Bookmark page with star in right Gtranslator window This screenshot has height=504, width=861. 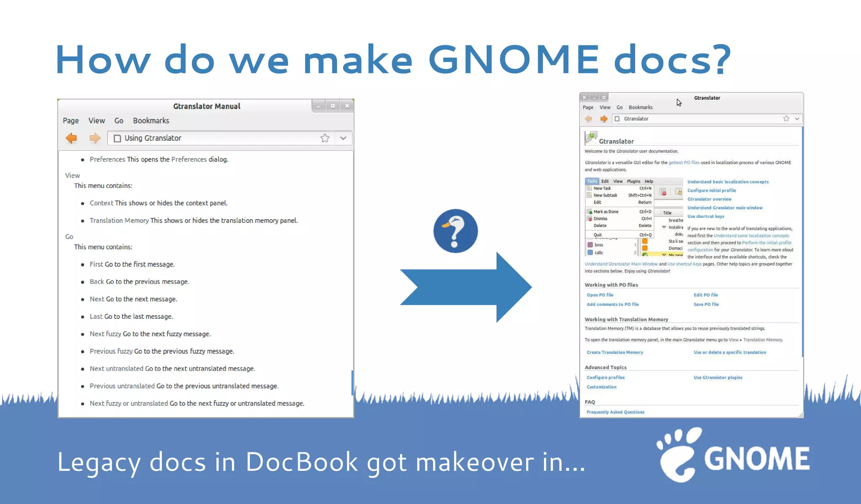[x=786, y=118]
